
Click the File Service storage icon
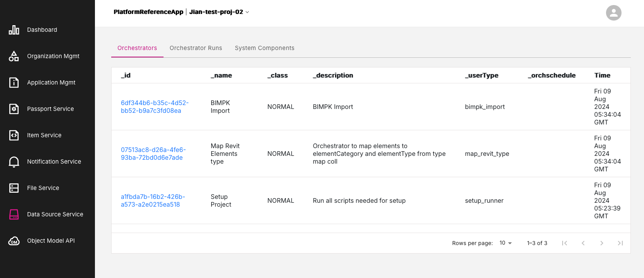(14, 188)
